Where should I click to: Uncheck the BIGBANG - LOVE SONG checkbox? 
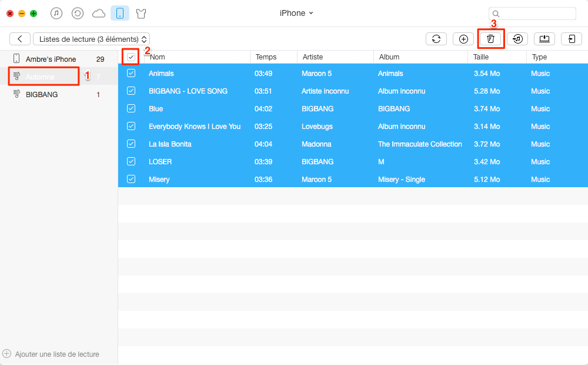point(131,91)
